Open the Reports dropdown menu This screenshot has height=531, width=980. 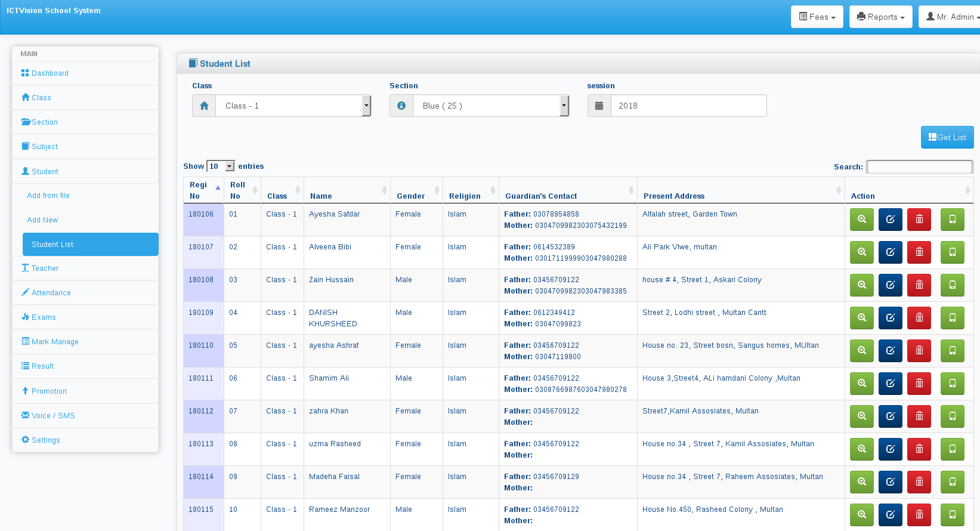(881, 17)
